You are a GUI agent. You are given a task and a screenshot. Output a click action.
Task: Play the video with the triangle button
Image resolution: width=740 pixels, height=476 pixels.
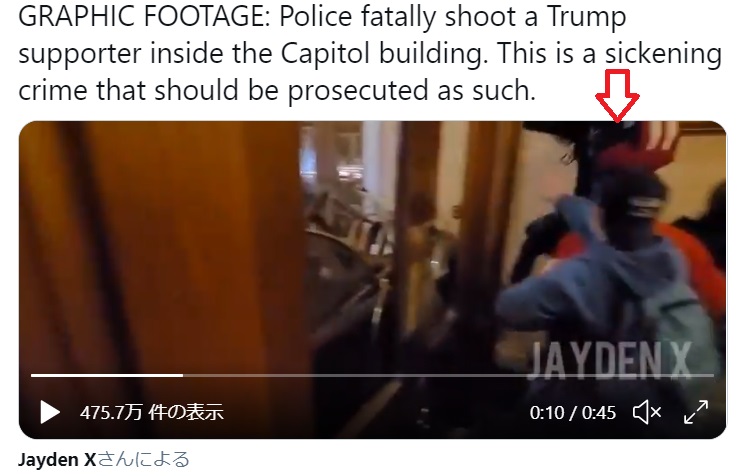click(x=50, y=412)
